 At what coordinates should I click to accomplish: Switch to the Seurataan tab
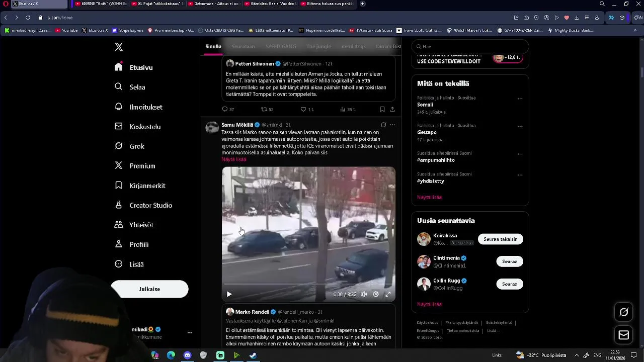243,46
